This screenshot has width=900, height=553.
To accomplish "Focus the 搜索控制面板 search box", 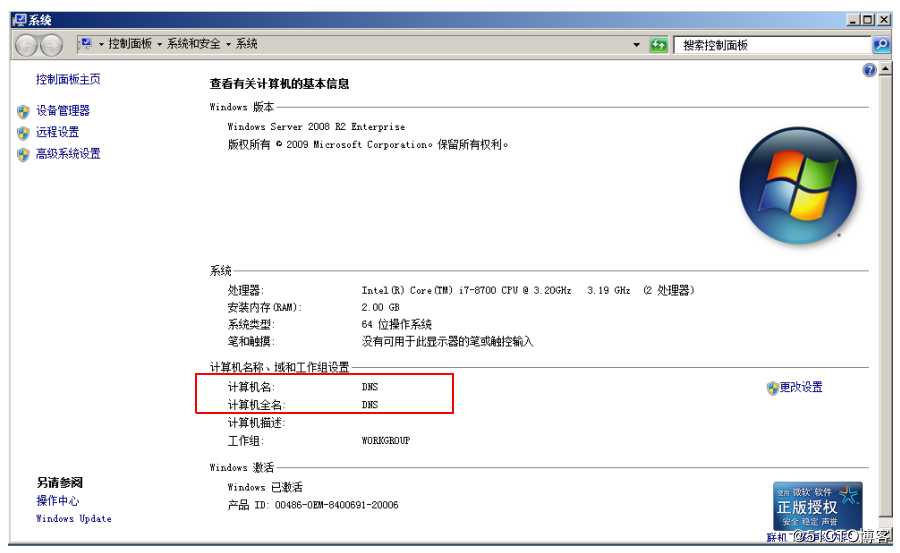I will point(773,45).
